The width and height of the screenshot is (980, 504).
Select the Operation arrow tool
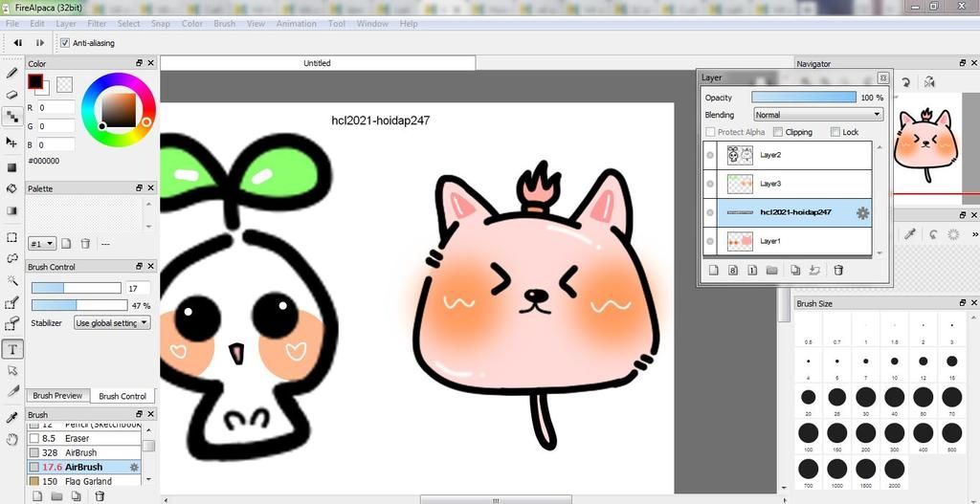coord(11,370)
